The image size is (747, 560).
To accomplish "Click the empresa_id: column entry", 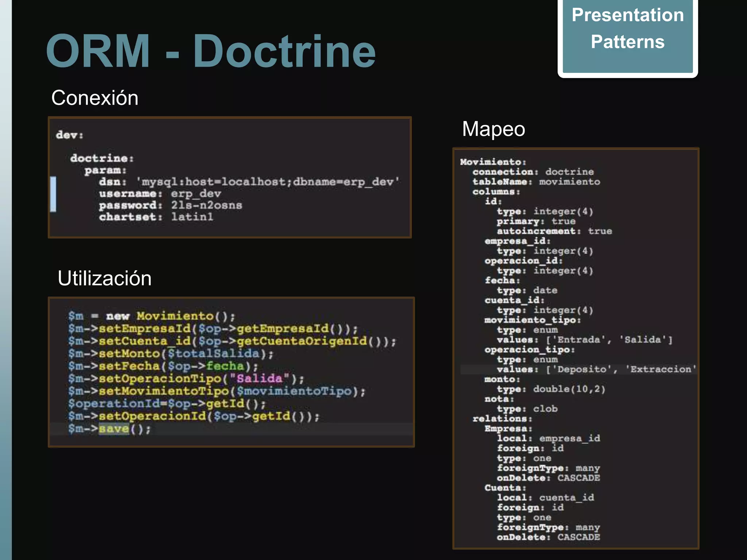I will click(518, 241).
